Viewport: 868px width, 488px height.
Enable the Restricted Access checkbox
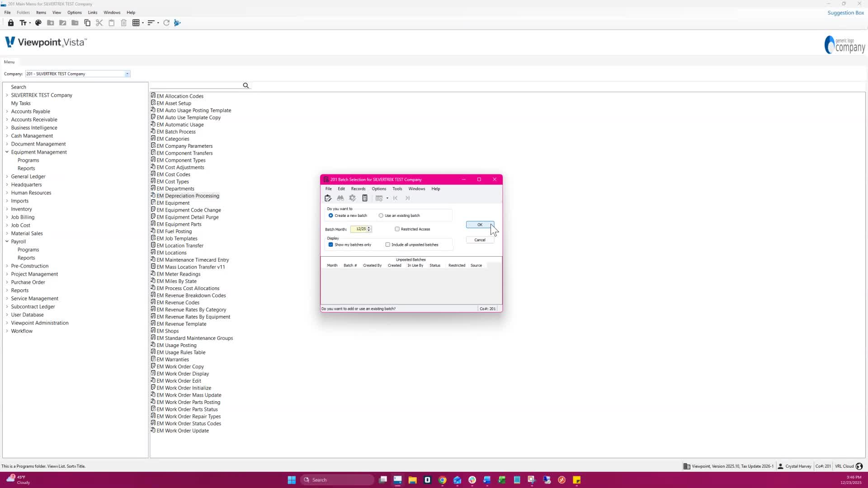(397, 229)
